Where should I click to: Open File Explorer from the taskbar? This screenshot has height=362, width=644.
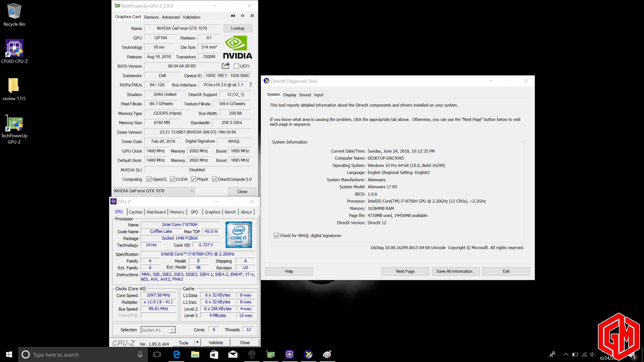click(195, 355)
